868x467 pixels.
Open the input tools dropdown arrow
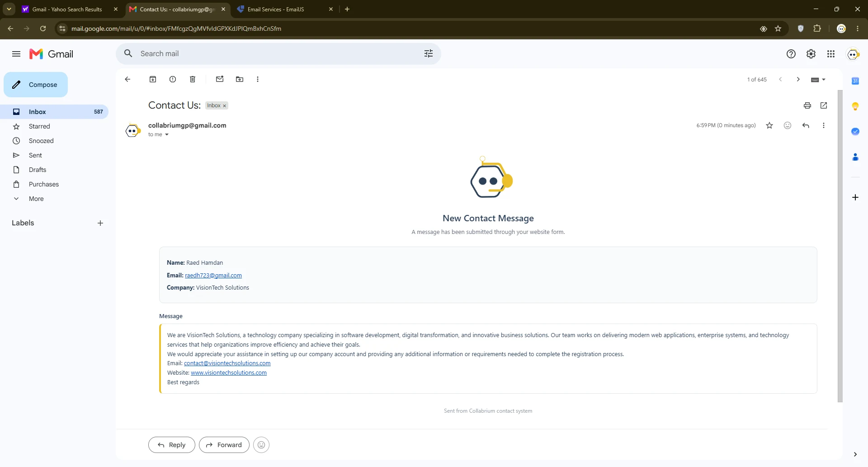click(x=824, y=80)
